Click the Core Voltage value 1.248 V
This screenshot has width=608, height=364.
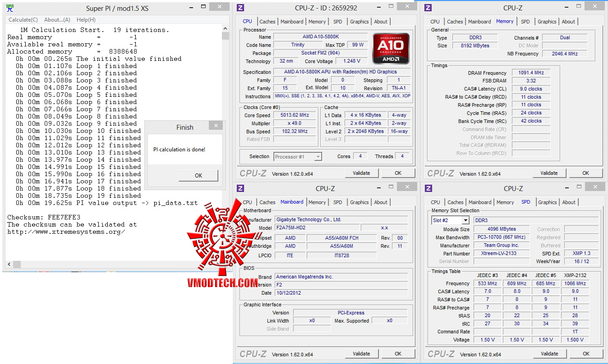point(352,61)
